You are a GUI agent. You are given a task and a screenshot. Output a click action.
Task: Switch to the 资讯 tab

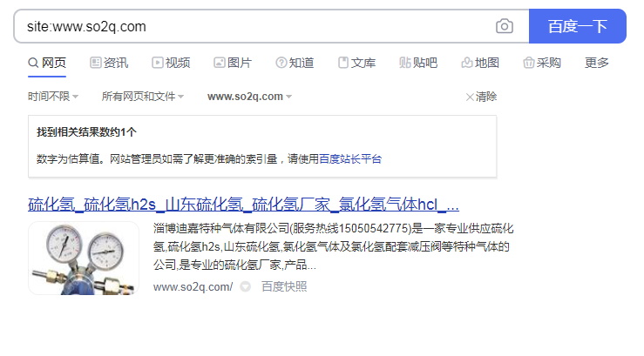tap(109, 63)
